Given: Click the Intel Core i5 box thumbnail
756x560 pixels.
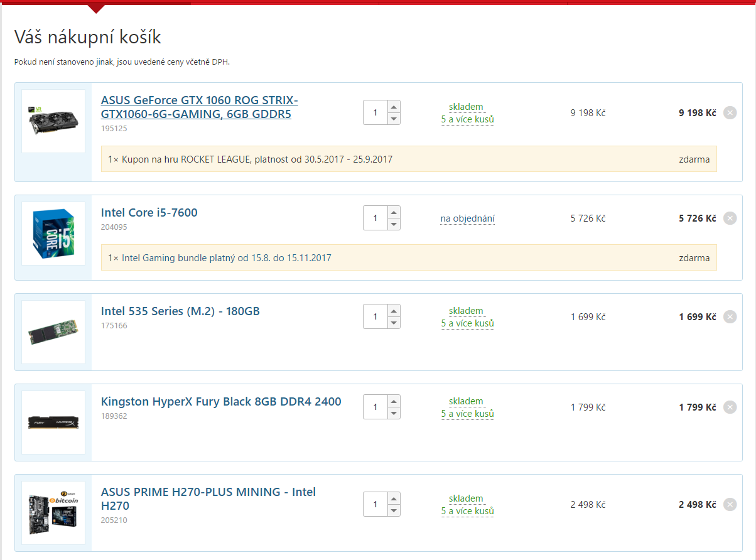Looking at the screenshot, I should (53, 233).
